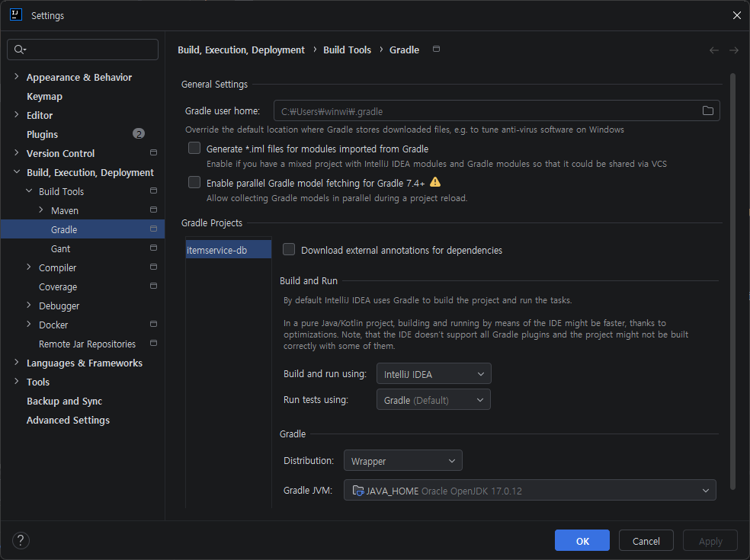The height and width of the screenshot is (560, 750).
Task: Click the back navigation arrow in settings header
Action: (x=713, y=50)
